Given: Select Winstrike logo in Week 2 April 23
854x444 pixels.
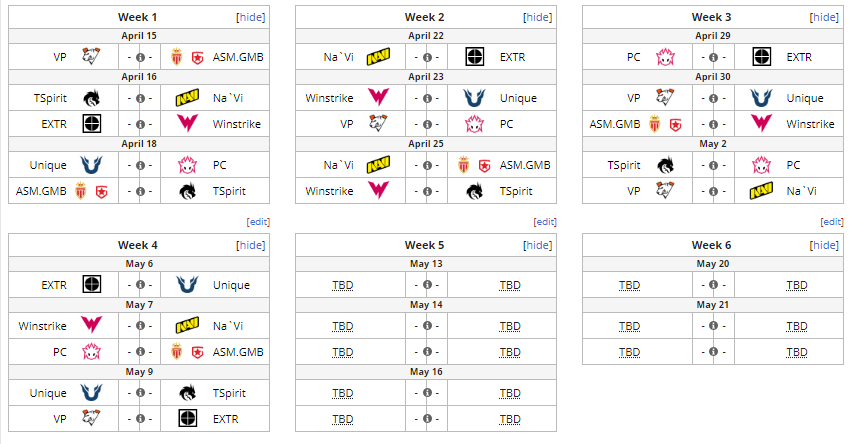Looking at the screenshot, I should click(378, 98).
